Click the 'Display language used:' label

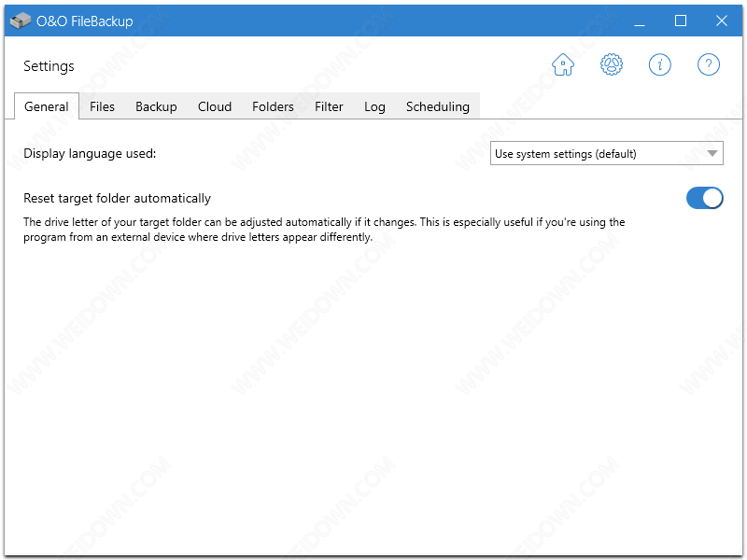[x=90, y=153]
